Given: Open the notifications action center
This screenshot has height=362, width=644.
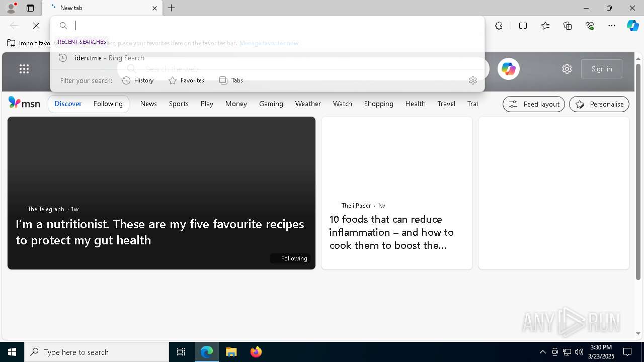Looking at the screenshot, I should (627, 352).
